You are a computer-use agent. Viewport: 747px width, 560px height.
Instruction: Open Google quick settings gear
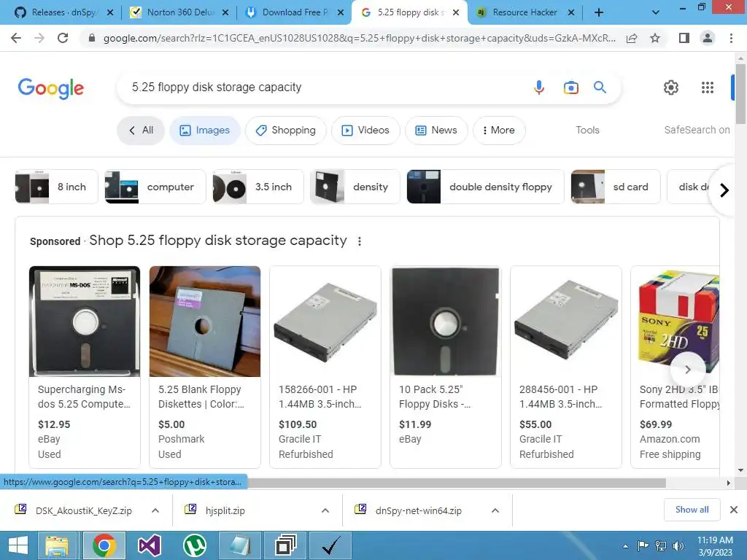[671, 87]
